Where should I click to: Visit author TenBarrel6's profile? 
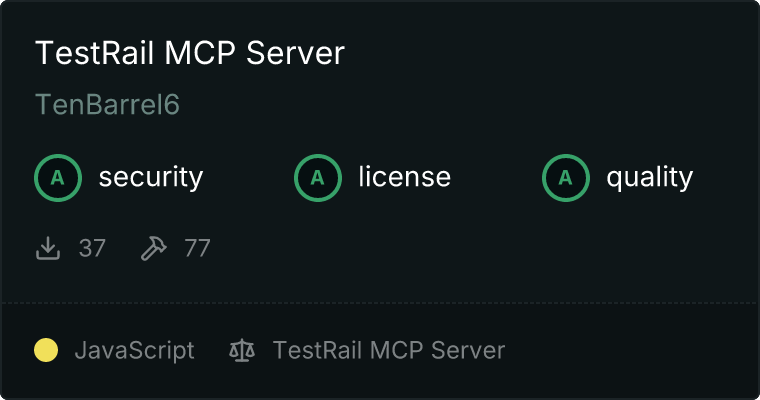coord(107,104)
